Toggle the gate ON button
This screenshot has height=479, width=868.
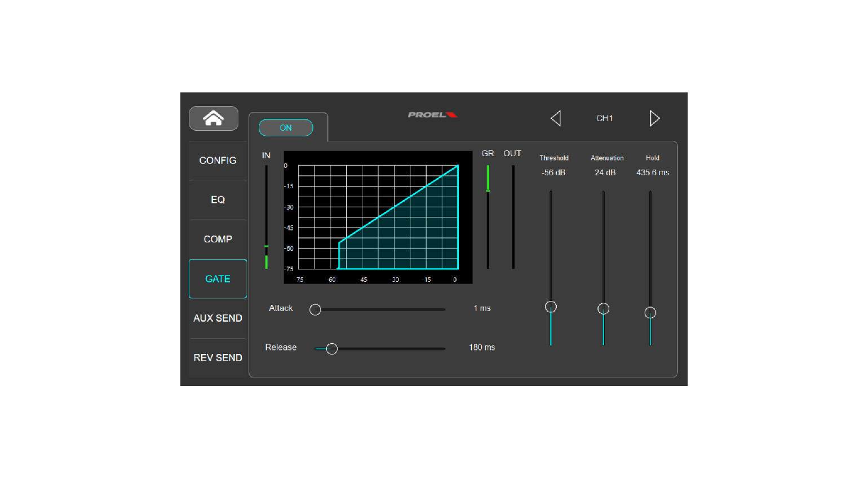tap(286, 128)
